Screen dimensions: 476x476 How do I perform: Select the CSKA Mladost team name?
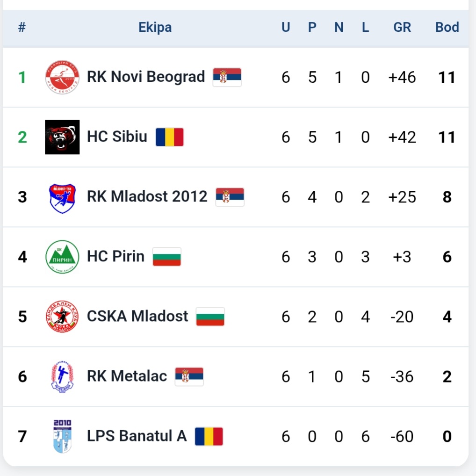(x=137, y=317)
